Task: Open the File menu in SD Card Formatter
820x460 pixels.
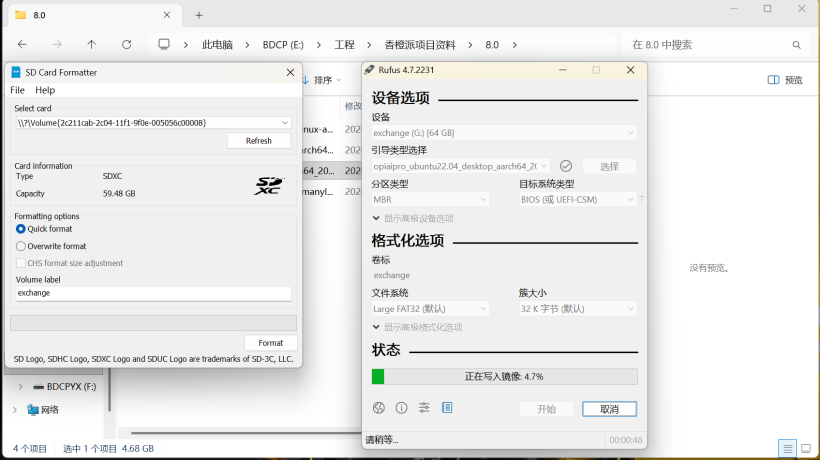Action: click(17, 90)
